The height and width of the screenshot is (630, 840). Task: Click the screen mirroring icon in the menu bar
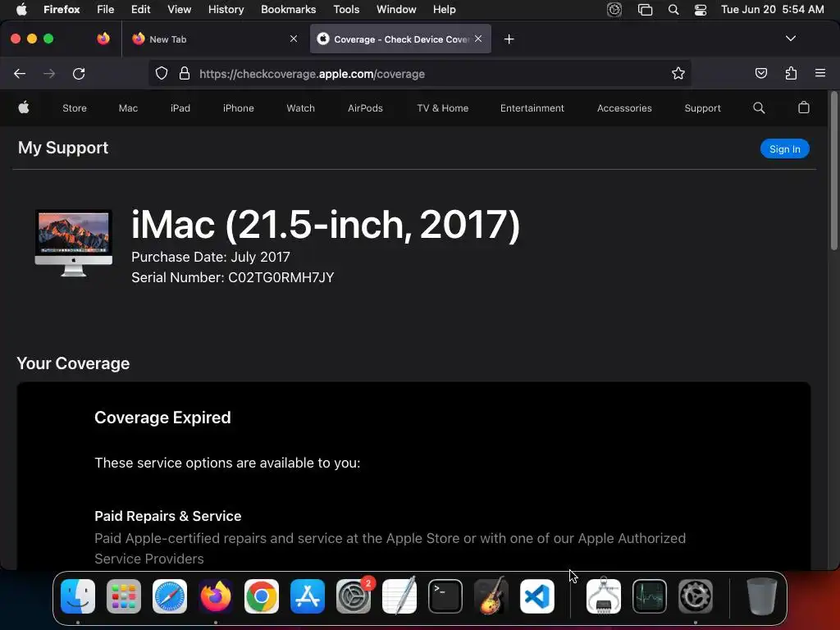tap(645, 10)
